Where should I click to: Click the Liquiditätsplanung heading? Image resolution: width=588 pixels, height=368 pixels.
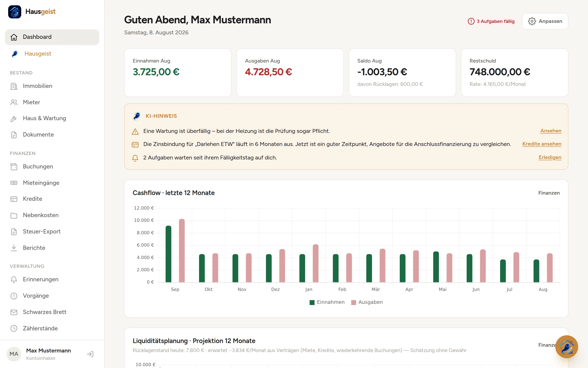tap(194, 341)
